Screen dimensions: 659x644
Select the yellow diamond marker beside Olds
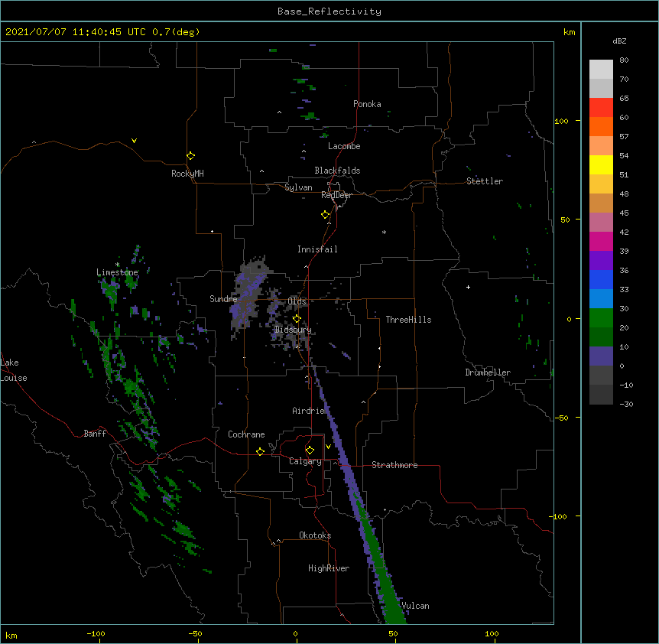tap(297, 319)
